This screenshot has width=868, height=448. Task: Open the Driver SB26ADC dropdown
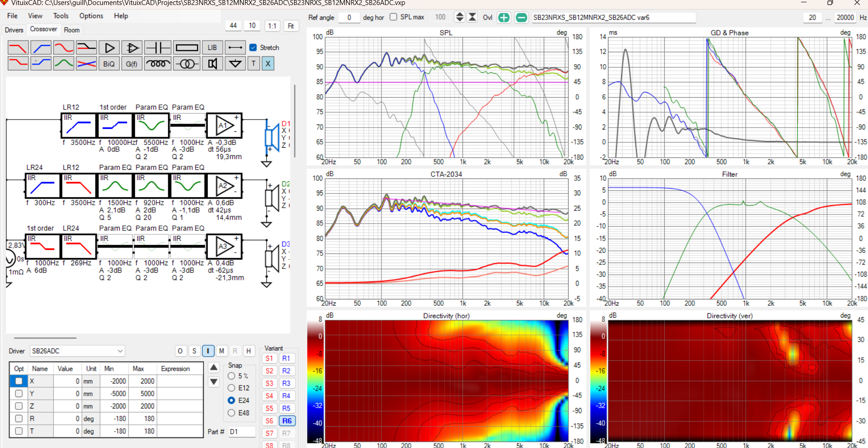(x=77, y=351)
